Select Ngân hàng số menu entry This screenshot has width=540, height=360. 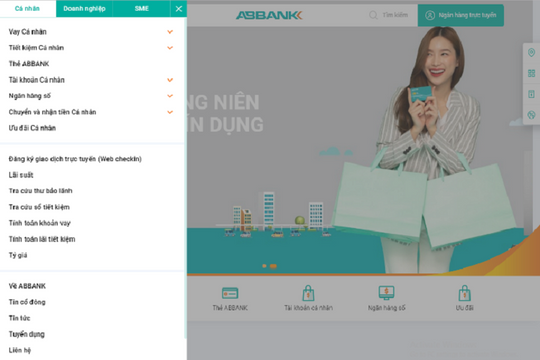click(30, 96)
